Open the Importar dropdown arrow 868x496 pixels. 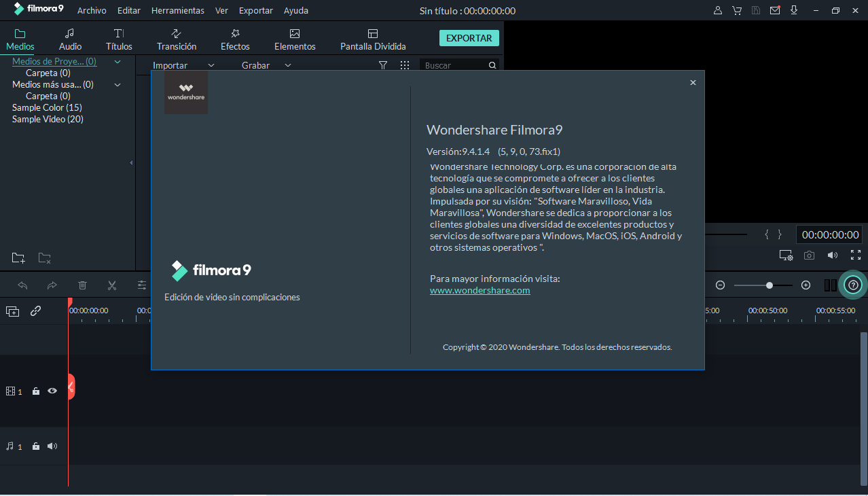point(211,65)
